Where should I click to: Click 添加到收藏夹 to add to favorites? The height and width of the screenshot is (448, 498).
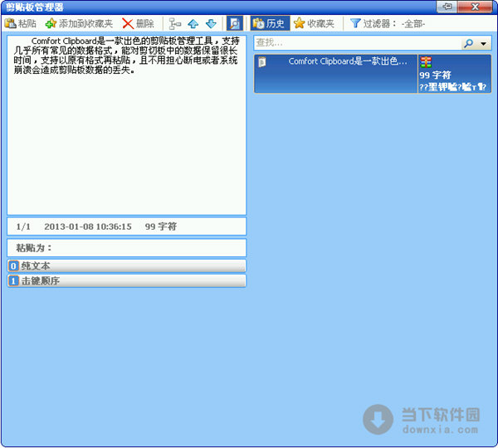[79, 23]
